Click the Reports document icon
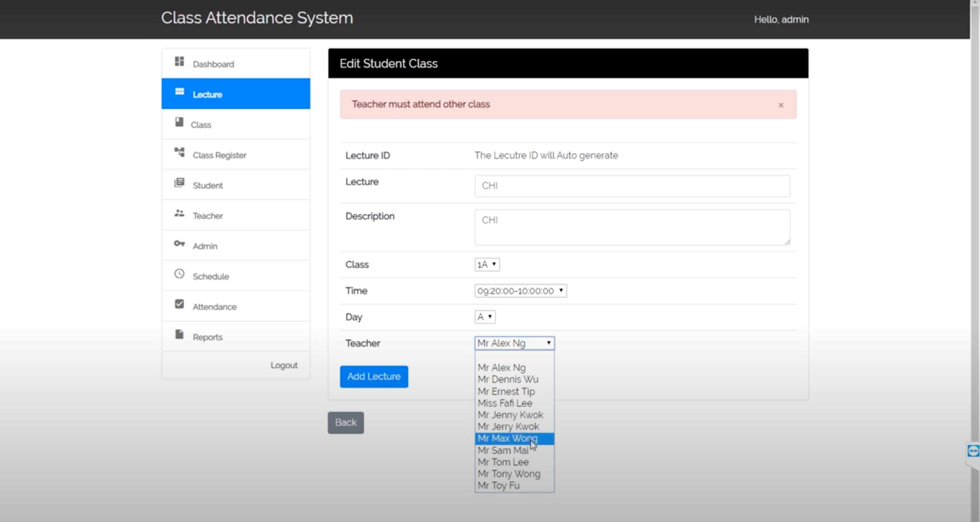Image resolution: width=980 pixels, height=522 pixels. tap(179, 334)
